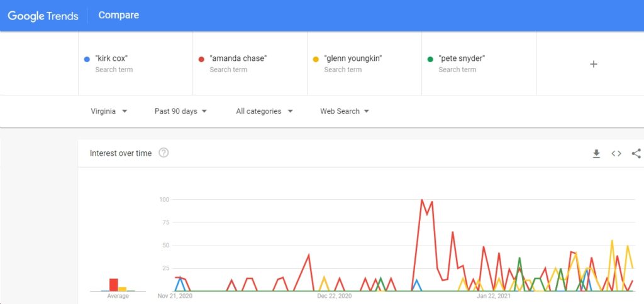Open the Web Search type dropdown
The height and width of the screenshot is (304, 644).
[345, 111]
